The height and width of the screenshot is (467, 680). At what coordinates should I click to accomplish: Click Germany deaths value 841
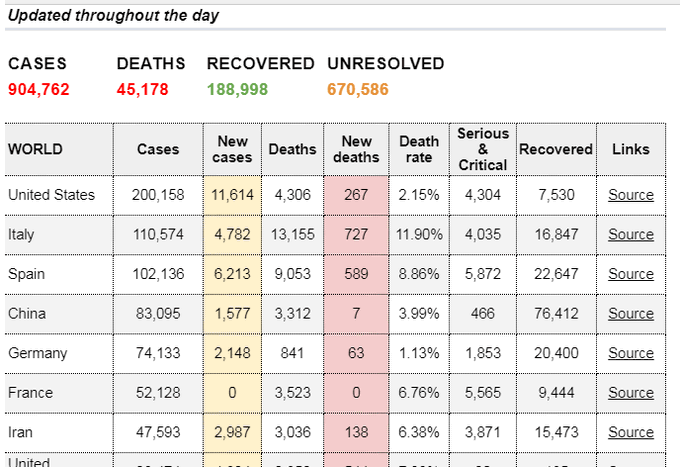[292, 353]
